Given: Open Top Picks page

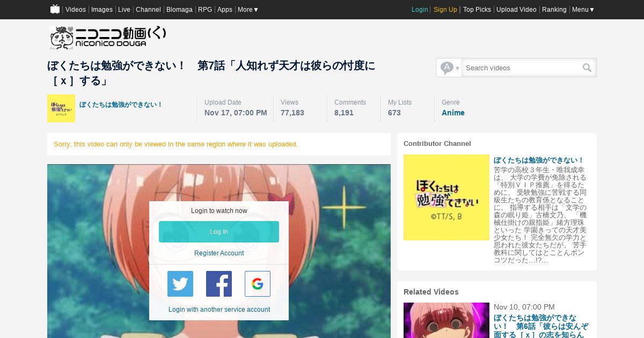Looking at the screenshot, I should click(x=477, y=10).
